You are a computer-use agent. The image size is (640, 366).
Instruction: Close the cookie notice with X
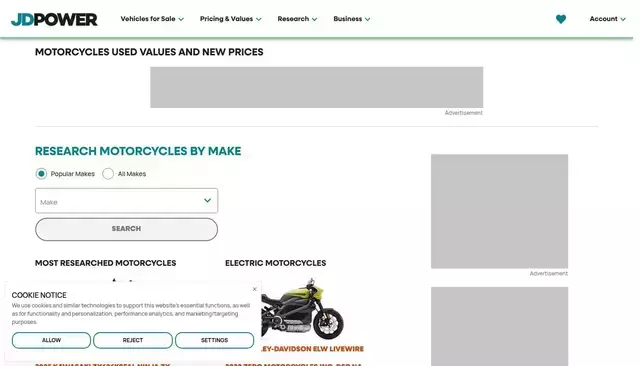click(x=254, y=289)
